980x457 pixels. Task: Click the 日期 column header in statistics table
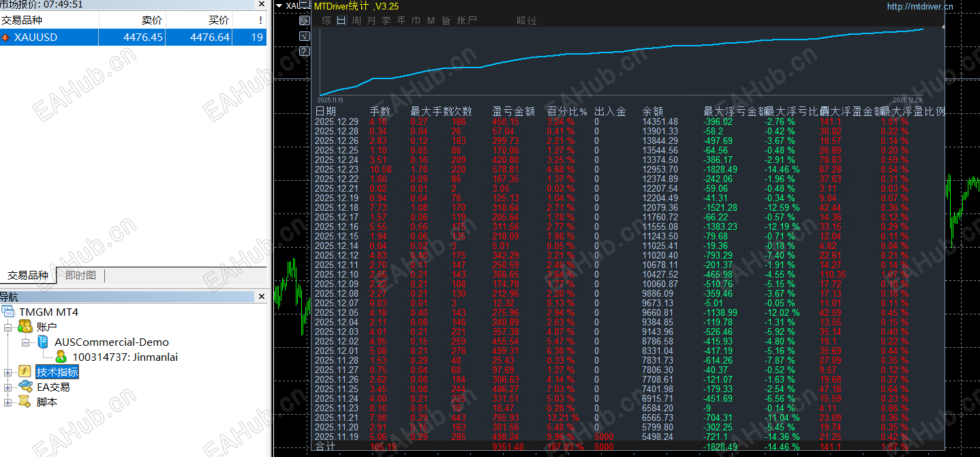tap(326, 111)
